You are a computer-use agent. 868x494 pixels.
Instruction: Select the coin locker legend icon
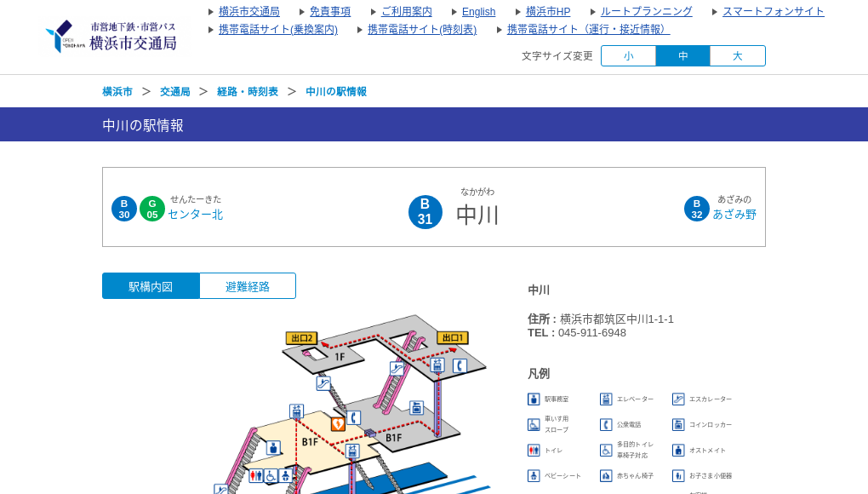[677, 425]
